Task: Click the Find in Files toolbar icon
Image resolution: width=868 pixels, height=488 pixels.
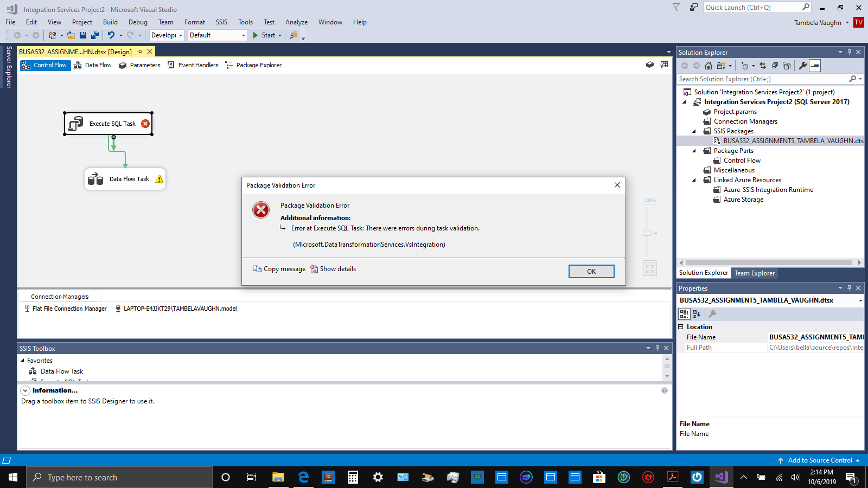Action: [293, 35]
